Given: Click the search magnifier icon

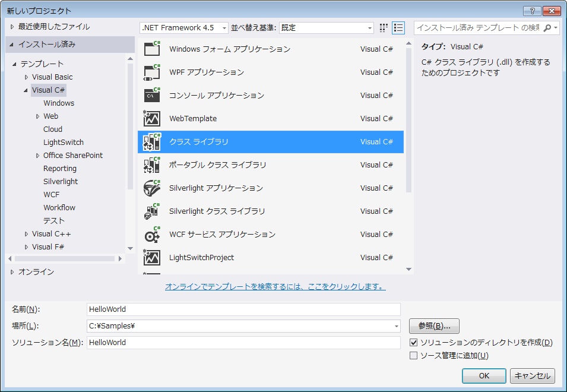Looking at the screenshot, I should [547, 28].
